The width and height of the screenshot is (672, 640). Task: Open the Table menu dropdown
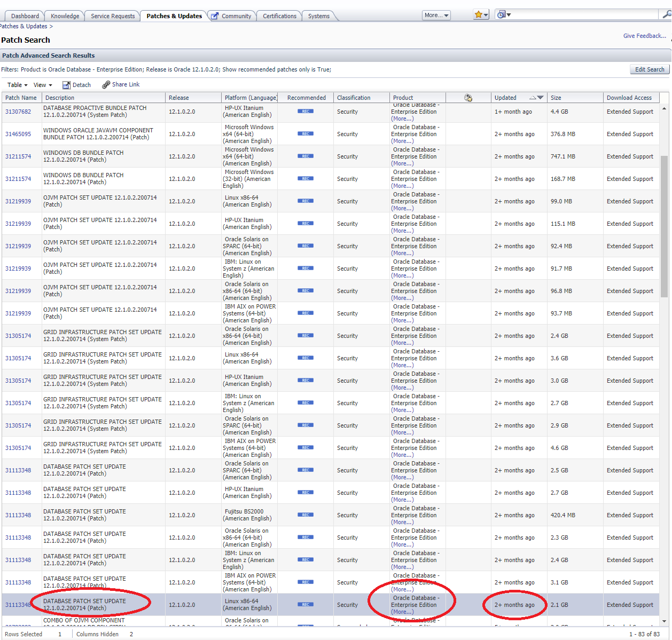pos(17,84)
